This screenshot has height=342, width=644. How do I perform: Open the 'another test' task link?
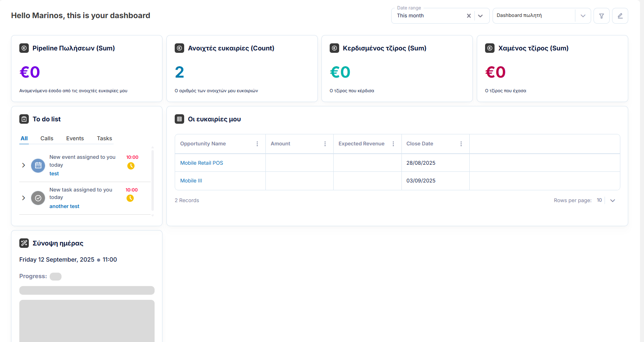64,206
